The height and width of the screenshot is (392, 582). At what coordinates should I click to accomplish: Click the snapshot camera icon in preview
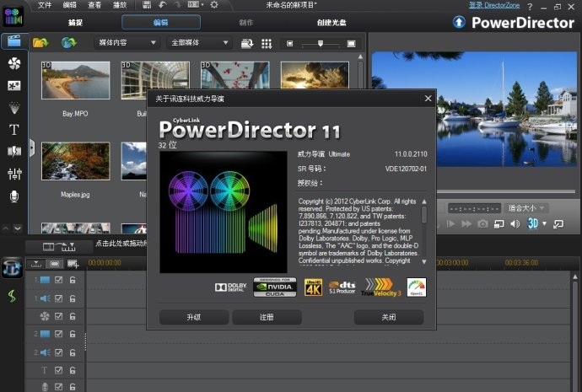pos(482,223)
